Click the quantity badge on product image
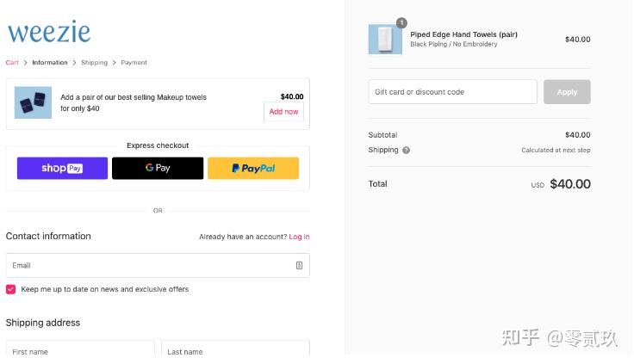This screenshot has width=634, height=364. 401,23
